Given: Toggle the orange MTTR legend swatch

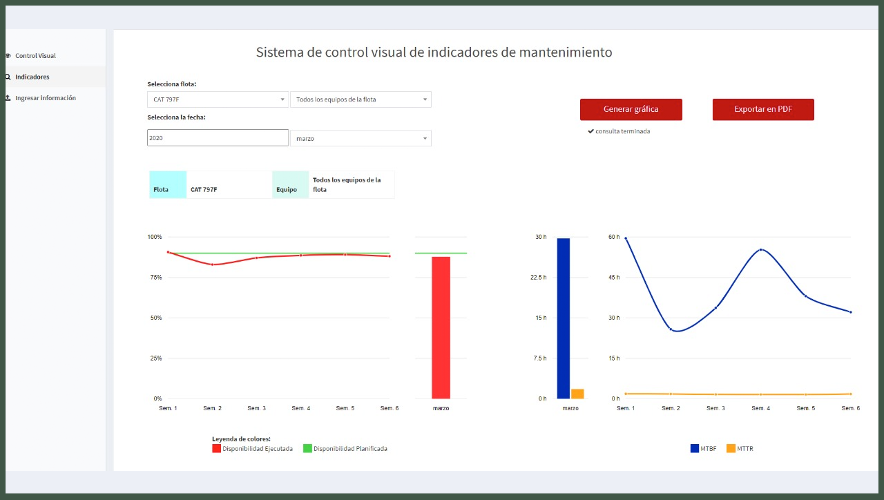Looking at the screenshot, I should pyautogui.click(x=730, y=449).
